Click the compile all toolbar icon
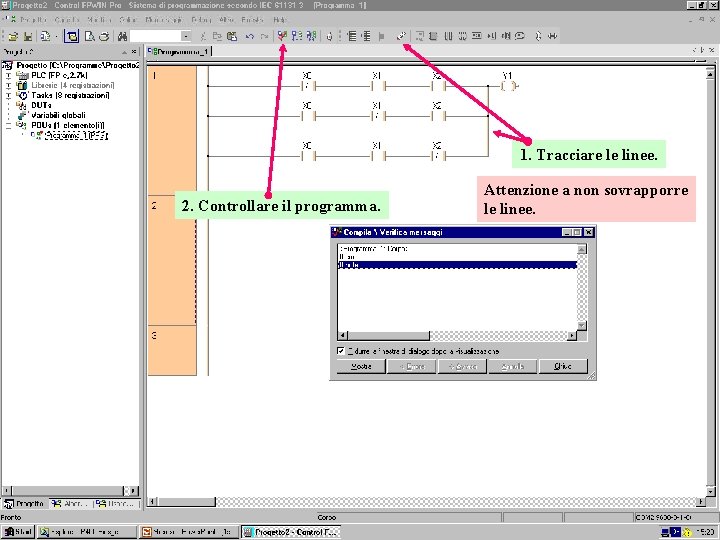 [311, 36]
